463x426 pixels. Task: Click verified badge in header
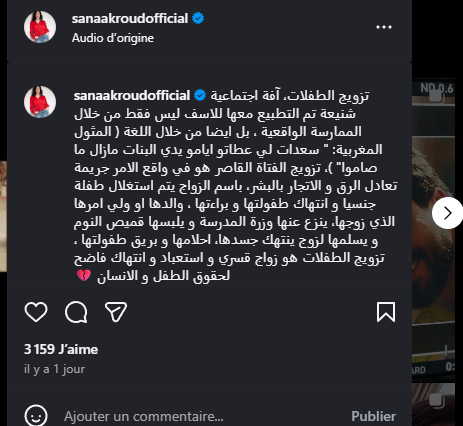click(198, 18)
